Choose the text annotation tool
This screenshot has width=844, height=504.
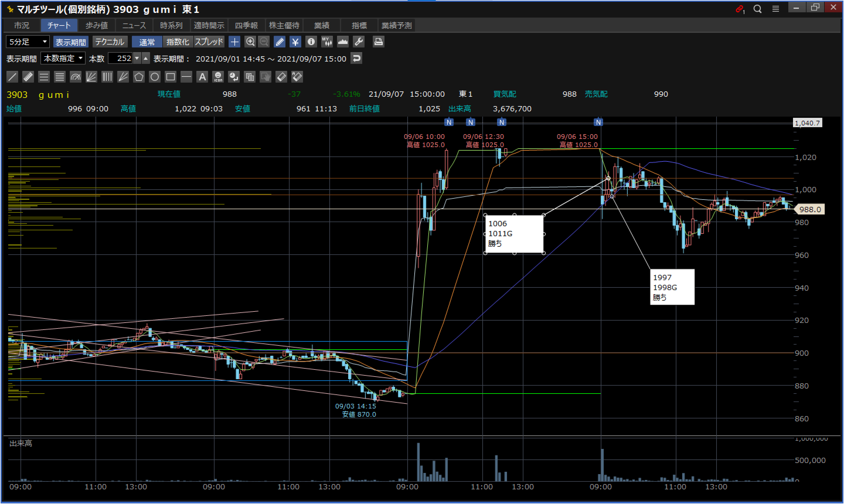202,77
